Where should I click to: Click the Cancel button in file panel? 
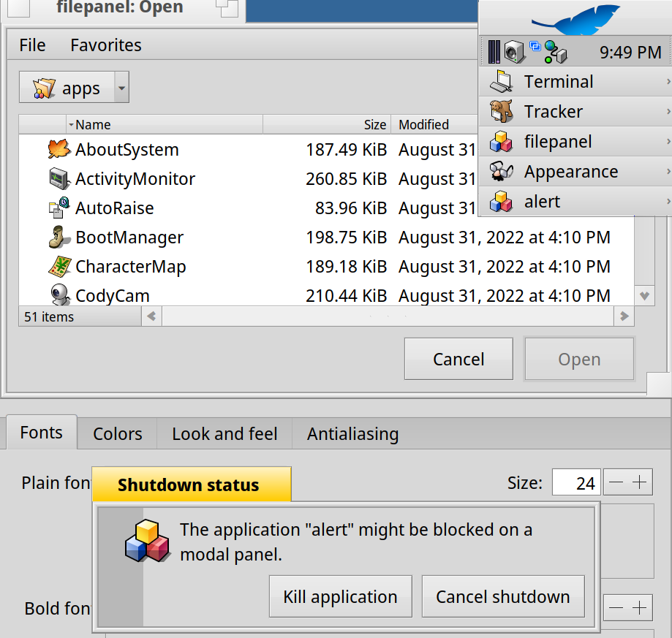[x=458, y=359]
